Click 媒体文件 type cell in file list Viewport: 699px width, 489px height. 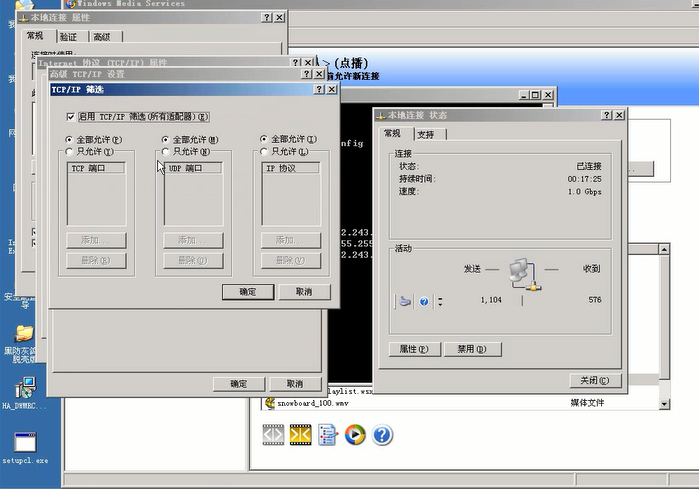tap(587, 403)
